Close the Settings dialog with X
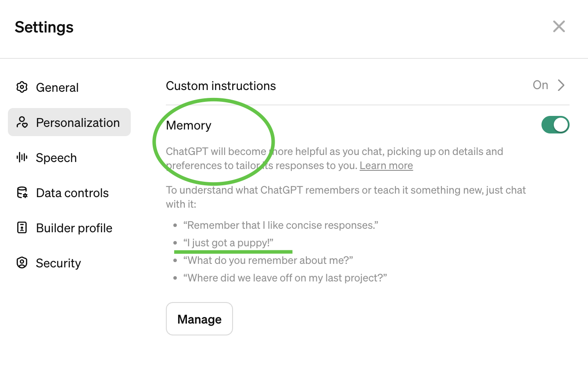The image size is (588, 389). coord(559,27)
